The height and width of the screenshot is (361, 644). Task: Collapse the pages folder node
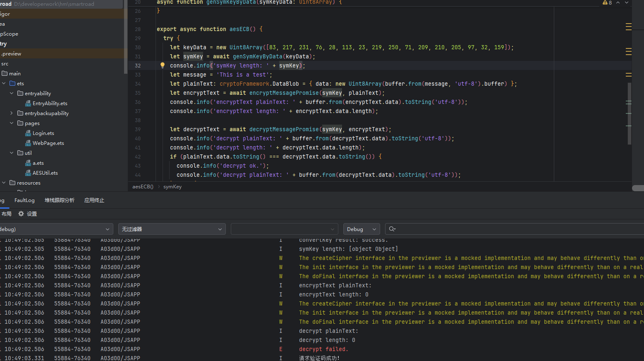click(x=12, y=123)
